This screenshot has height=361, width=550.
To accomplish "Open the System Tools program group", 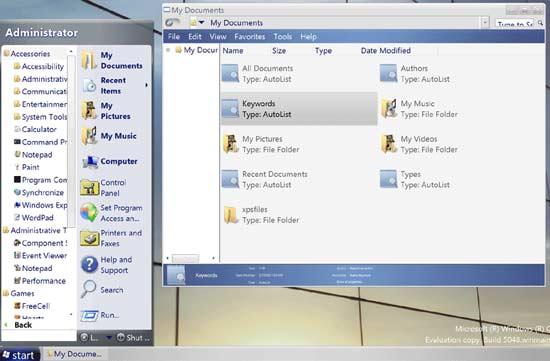I will click(x=40, y=117).
